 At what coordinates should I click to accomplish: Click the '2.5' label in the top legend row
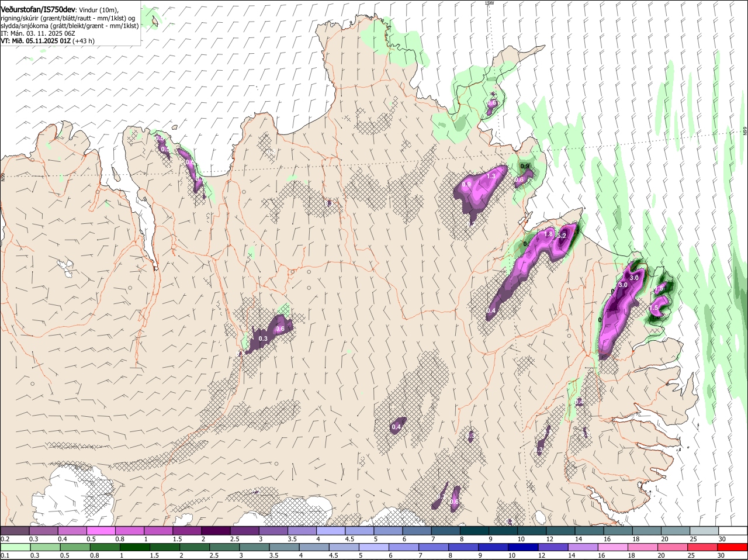tap(234, 538)
